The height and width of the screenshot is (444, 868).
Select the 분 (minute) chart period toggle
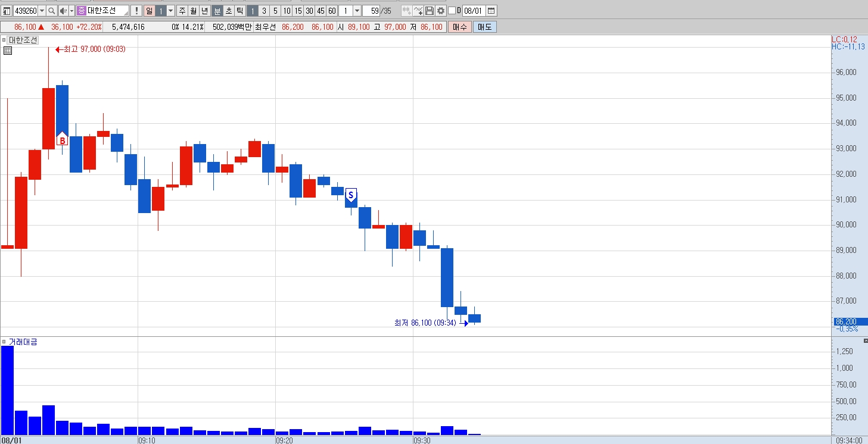217,11
